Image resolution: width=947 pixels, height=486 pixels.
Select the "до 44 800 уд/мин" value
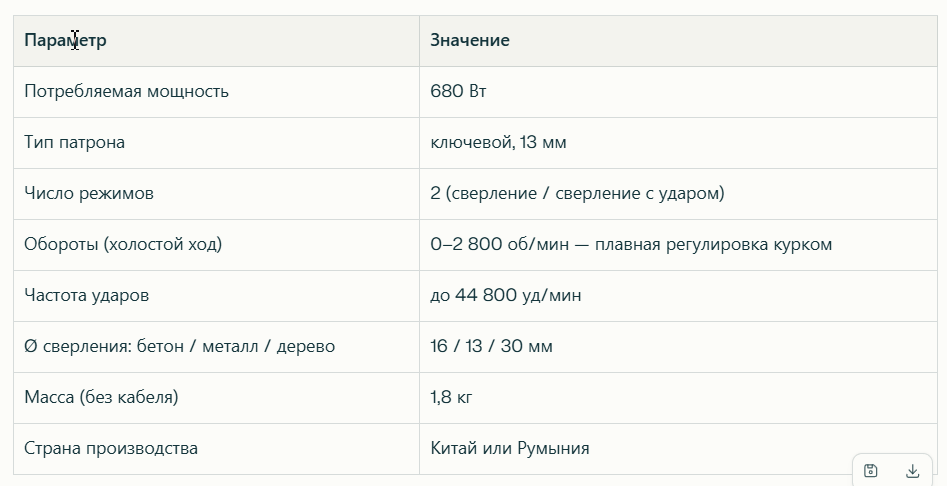tap(505, 296)
